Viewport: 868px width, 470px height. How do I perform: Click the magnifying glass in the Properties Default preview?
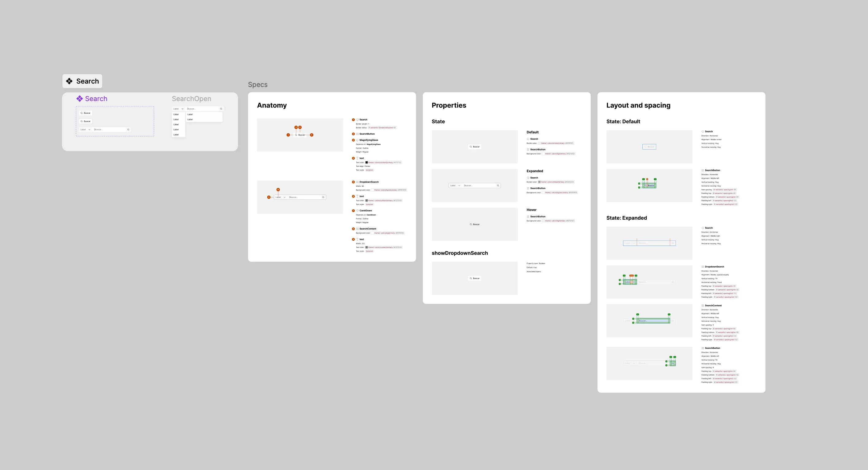pos(471,147)
